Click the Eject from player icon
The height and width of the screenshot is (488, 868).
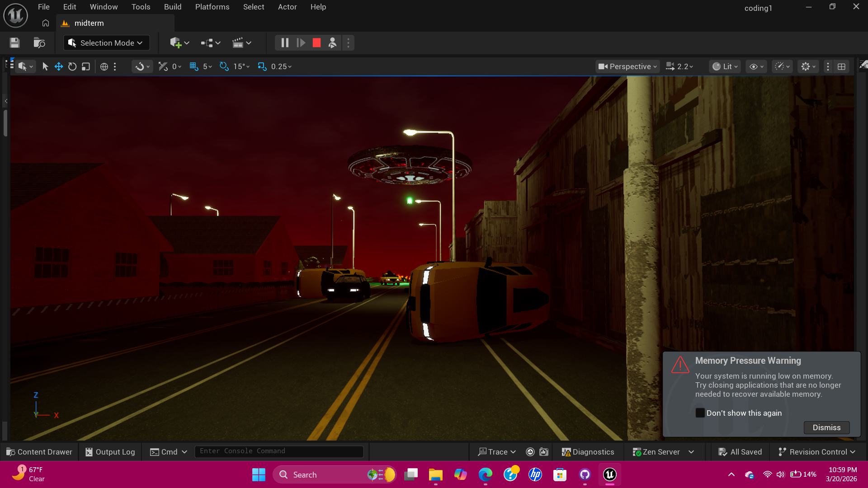tap(332, 43)
